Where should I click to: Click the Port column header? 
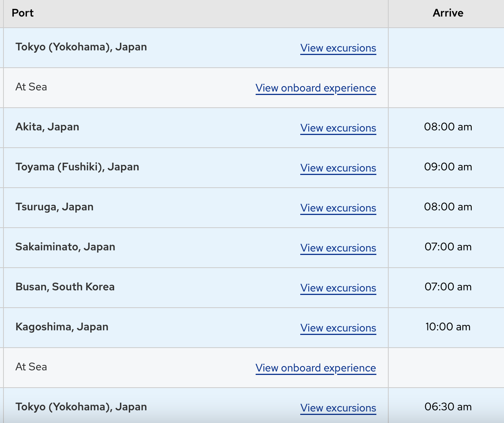click(23, 13)
